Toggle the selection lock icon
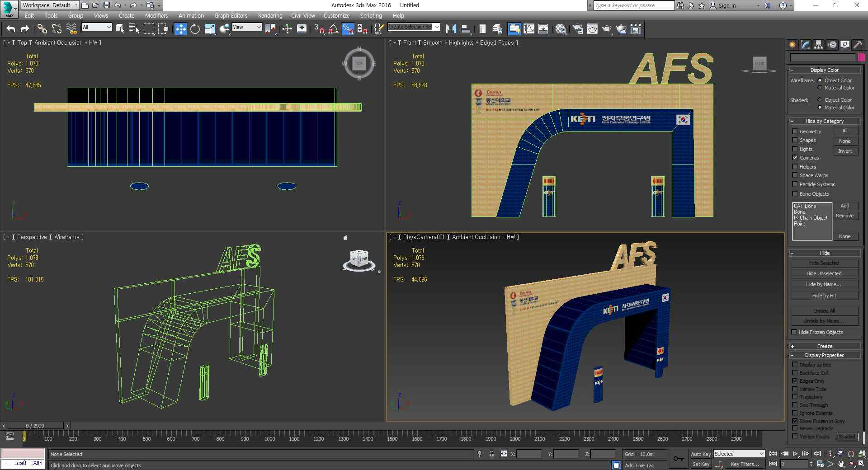The width and height of the screenshot is (868, 470). tap(491, 454)
